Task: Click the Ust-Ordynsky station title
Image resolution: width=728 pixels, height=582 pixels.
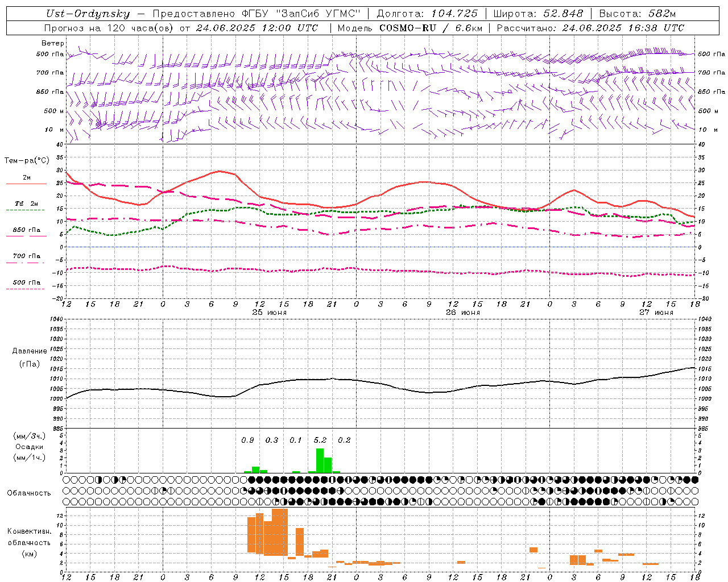Action: pos(88,14)
